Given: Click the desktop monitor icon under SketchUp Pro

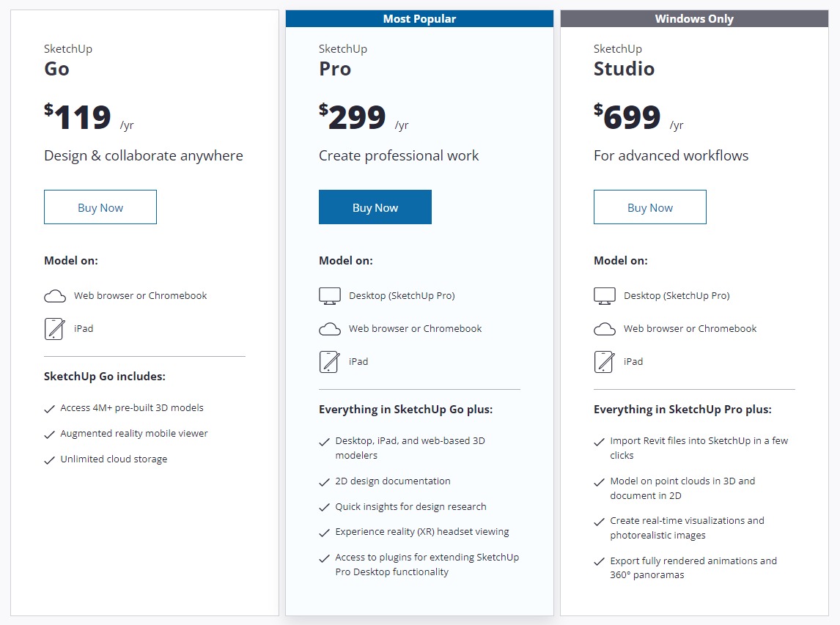Looking at the screenshot, I should pos(330,295).
